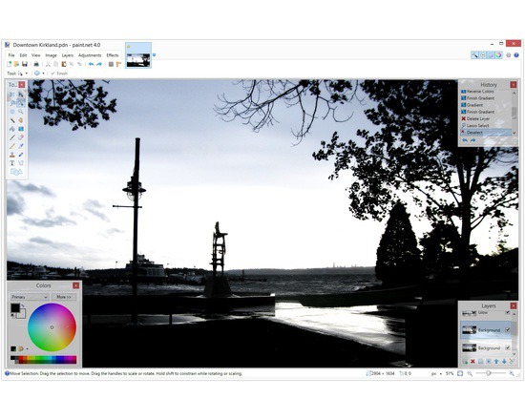Move layer down with blue down arrow
Viewport: 525px width, 420px height.
(x=504, y=362)
